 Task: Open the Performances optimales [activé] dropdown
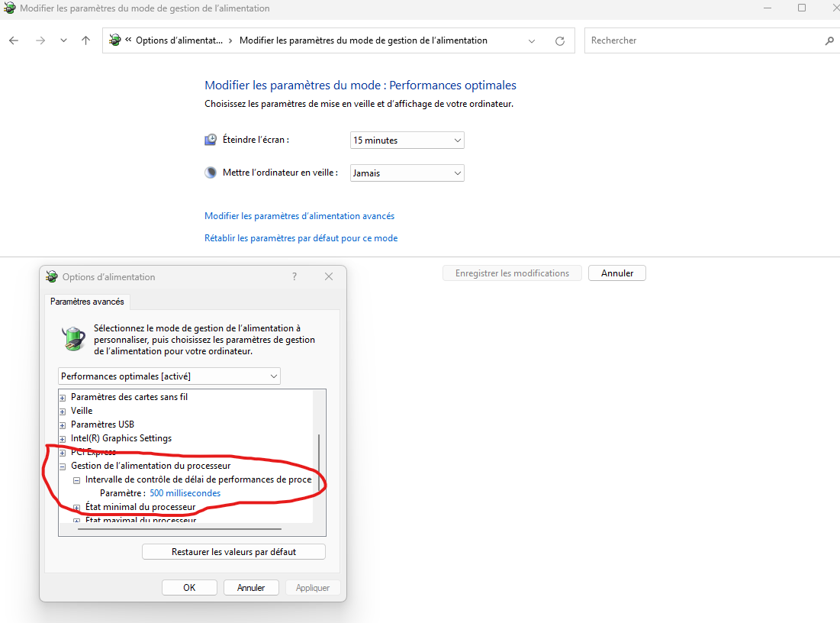[169, 376]
